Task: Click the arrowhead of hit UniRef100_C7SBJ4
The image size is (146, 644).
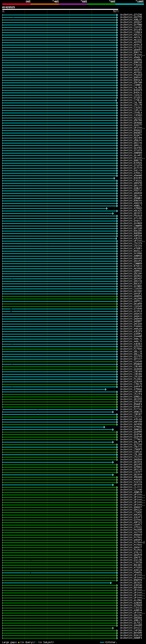Action: [x=116, y=100]
